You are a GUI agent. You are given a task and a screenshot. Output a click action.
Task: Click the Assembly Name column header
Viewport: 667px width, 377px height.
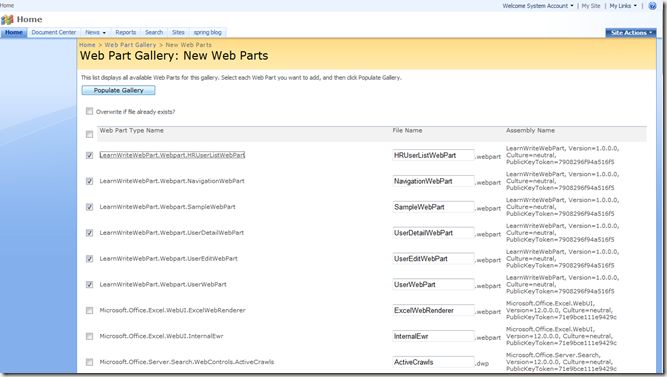click(530, 131)
